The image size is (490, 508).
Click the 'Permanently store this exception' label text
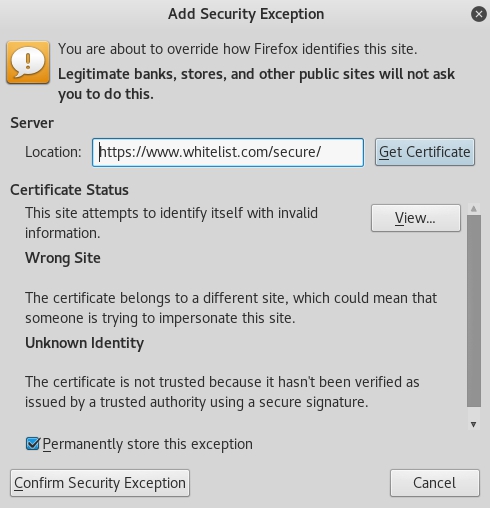pyautogui.click(x=148, y=444)
